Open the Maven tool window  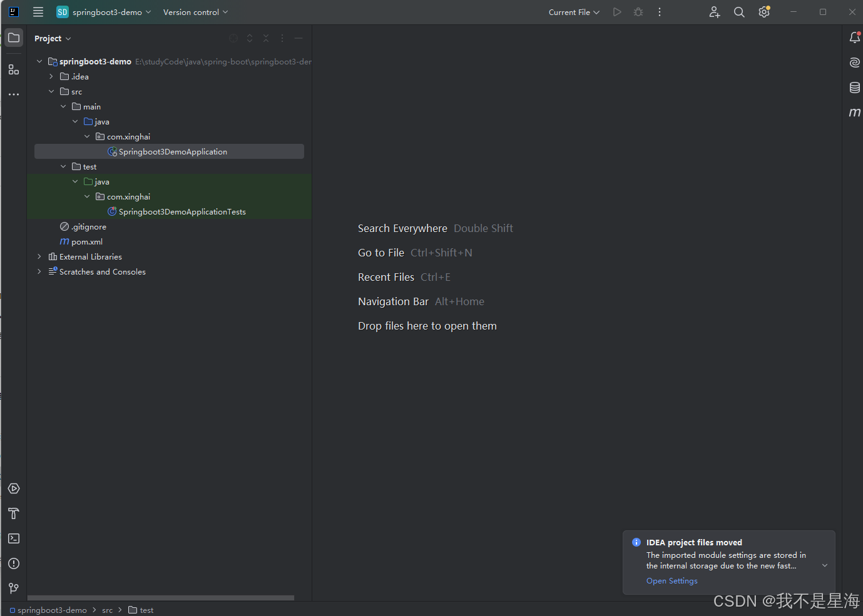pyautogui.click(x=854, y=113)
